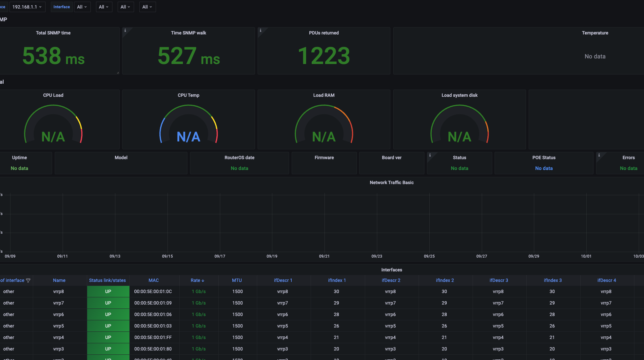Click info icon on PDUs returned panel
Screen dimensions: 644x360
(261, 30)
